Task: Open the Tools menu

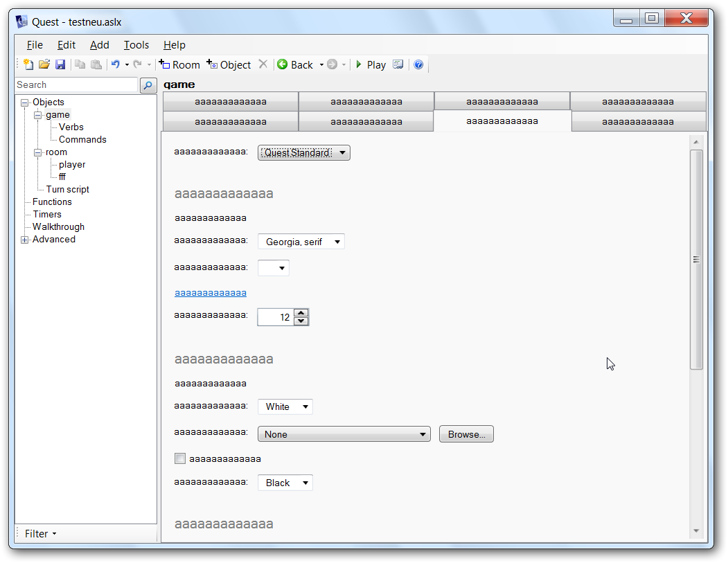Action: point(136,44)
